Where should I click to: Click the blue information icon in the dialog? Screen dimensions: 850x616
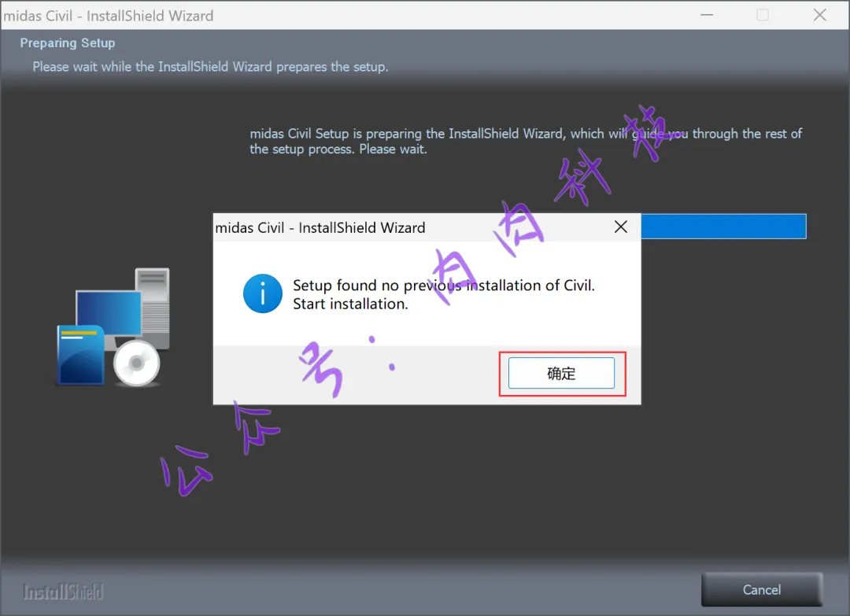click(263, 293)
